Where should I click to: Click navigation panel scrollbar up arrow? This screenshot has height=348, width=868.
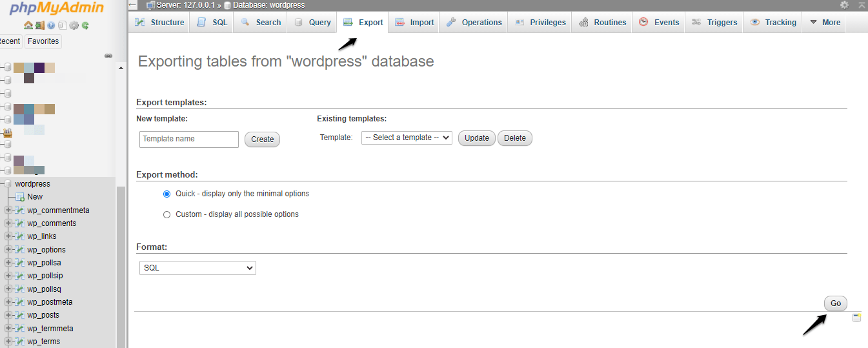[121, 68]
